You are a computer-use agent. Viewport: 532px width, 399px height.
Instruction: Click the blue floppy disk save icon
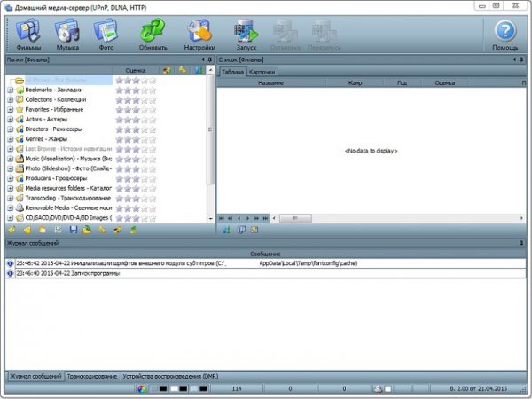click(73, 230)
